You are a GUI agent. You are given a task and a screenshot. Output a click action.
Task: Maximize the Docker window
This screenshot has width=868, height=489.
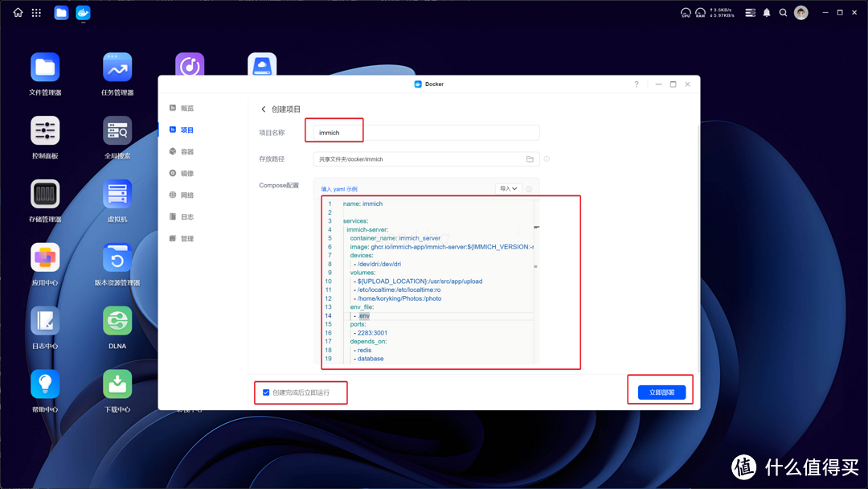pos(674,84)
